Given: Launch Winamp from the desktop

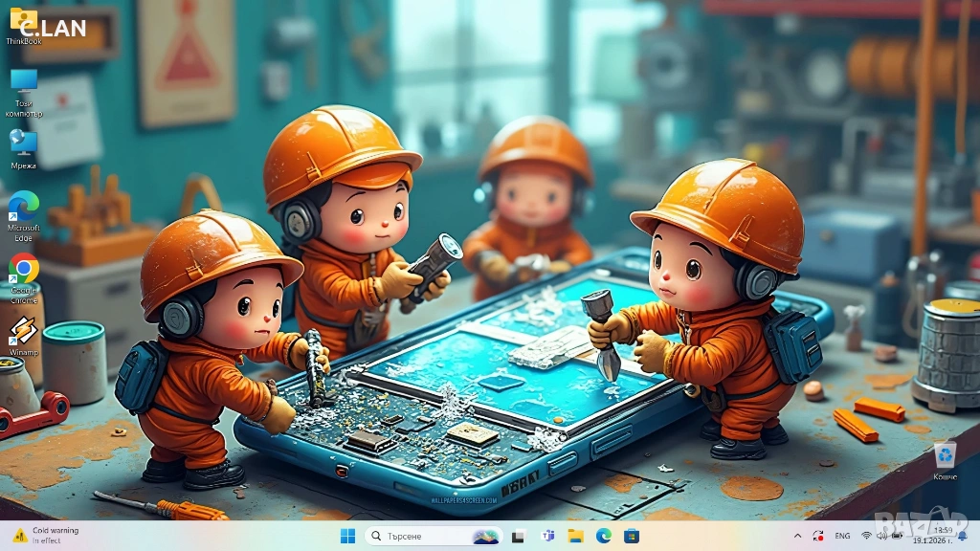Looking at the screenshot, I should [x=23, y=334].
